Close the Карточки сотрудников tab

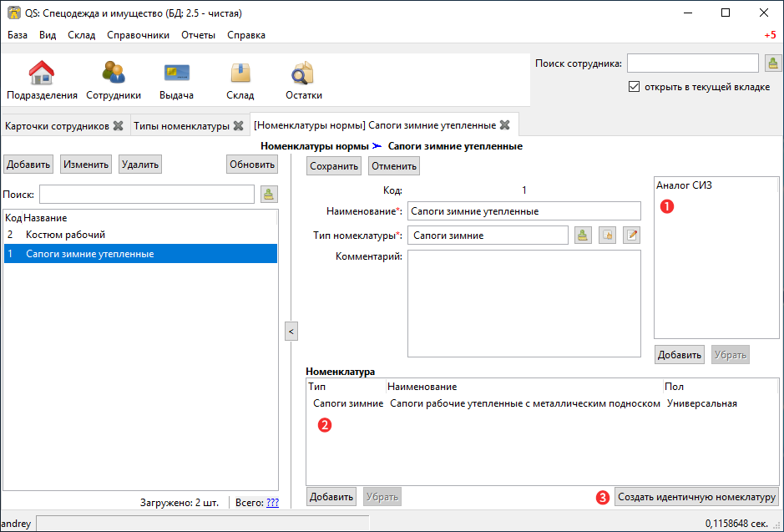[x=118, y=125]
